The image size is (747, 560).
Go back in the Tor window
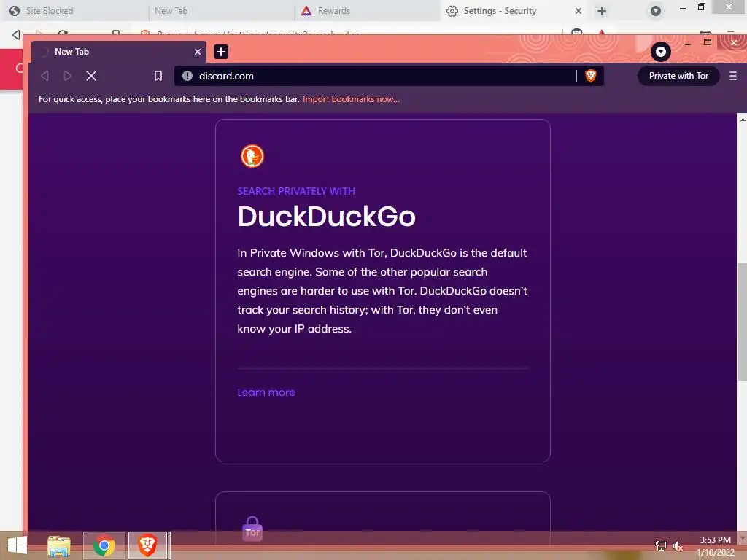[x=44, y=76]
